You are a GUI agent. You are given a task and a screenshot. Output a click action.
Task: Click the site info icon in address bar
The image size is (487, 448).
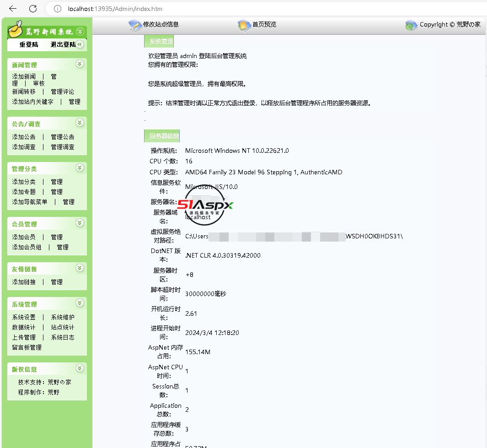click(58, 9)
